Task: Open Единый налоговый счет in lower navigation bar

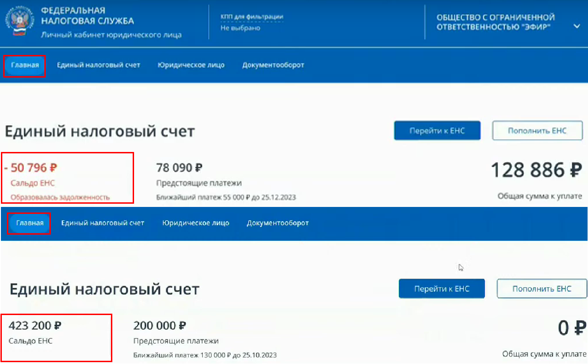Action: click(x=103, y=223)
